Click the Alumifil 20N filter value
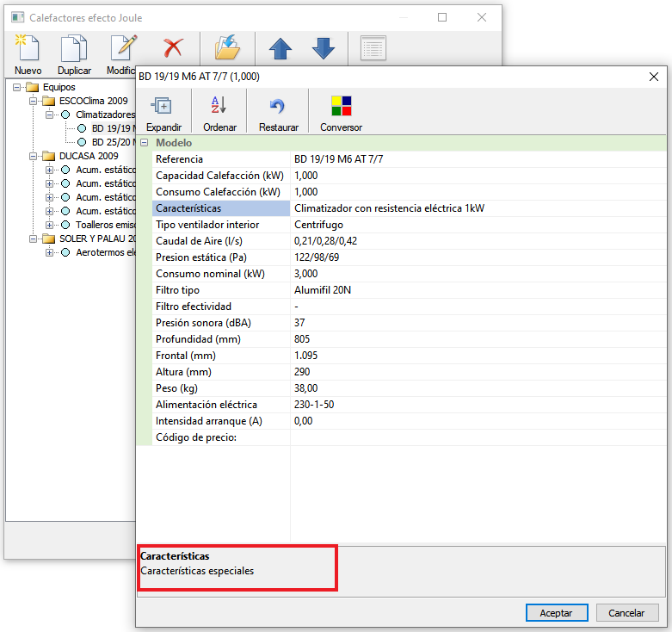672x632 pixels. coord(478,290)
